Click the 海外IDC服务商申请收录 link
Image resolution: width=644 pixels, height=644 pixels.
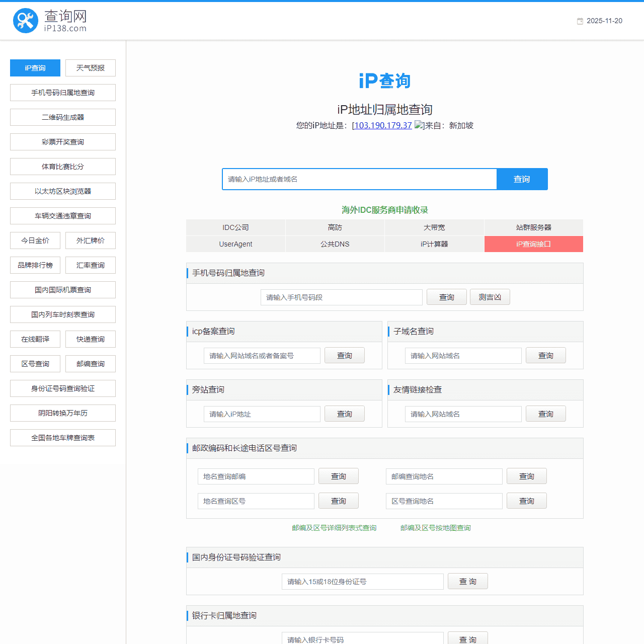click(x=384, y=210)
